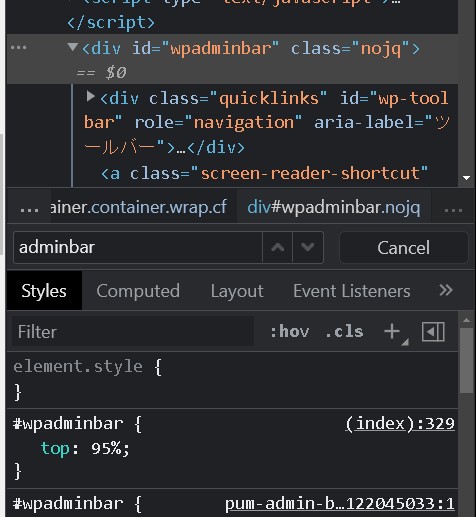The width and height of the screenshot is (476, 517).
Task: Open the three-dots menu beside wpadminbar row
Action: click(18, 48)
